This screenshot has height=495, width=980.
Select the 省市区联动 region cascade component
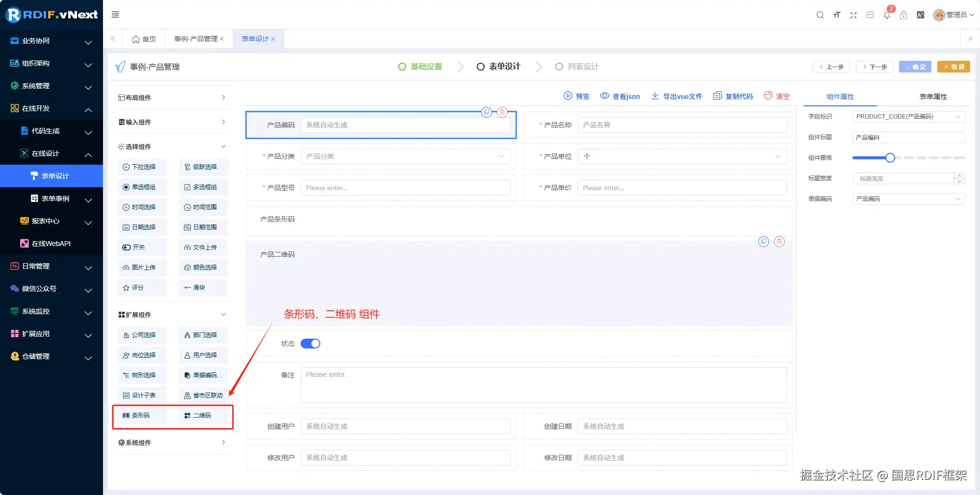tap(203, 395)
